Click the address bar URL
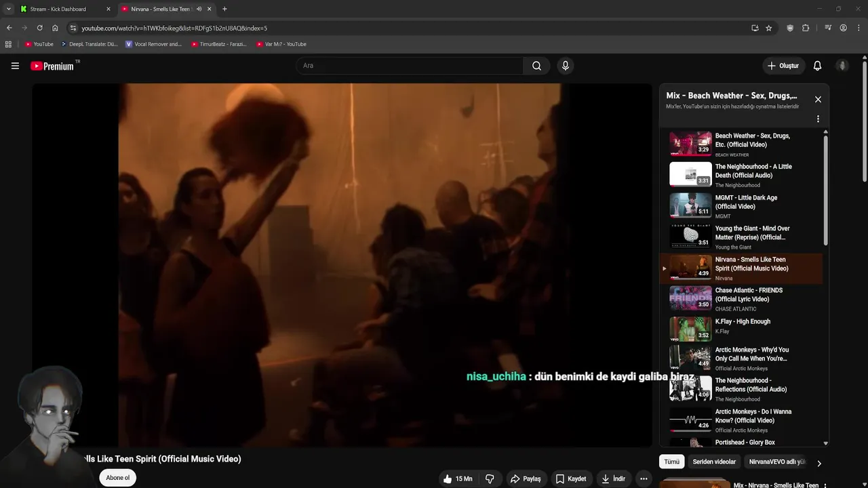The width and height of the screenshot is (868, 488). (174, 28)
